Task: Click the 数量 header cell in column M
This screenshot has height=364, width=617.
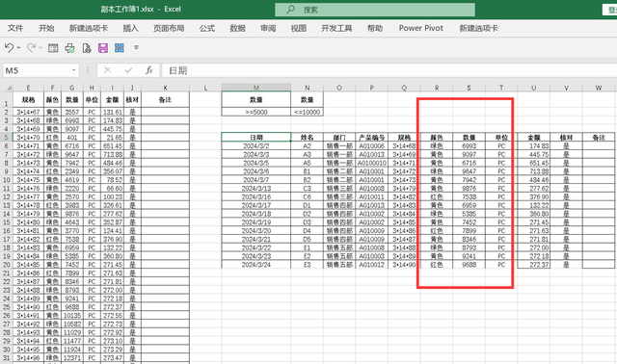Action: 256,99
